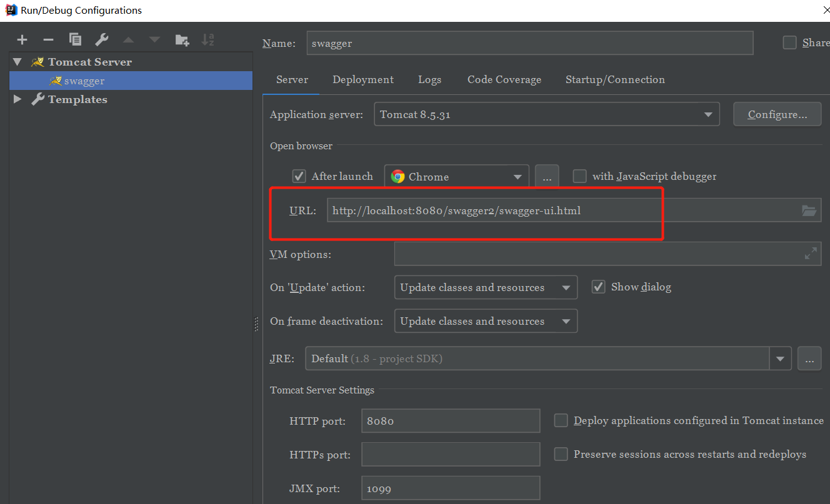Screen dimensions: 830x504
Task: Click the ellipsis button beside JRE
Action: (809, 358)
